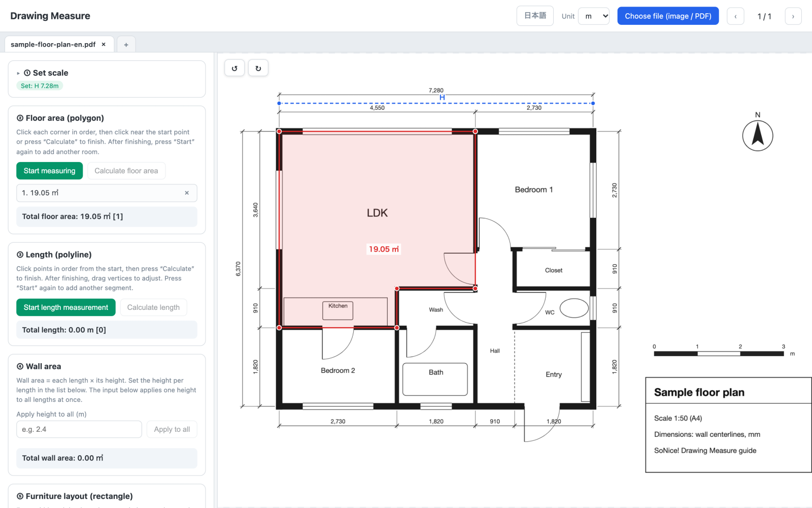Click the Entry room label
The image size is (812, 508).
click(554, 374)
